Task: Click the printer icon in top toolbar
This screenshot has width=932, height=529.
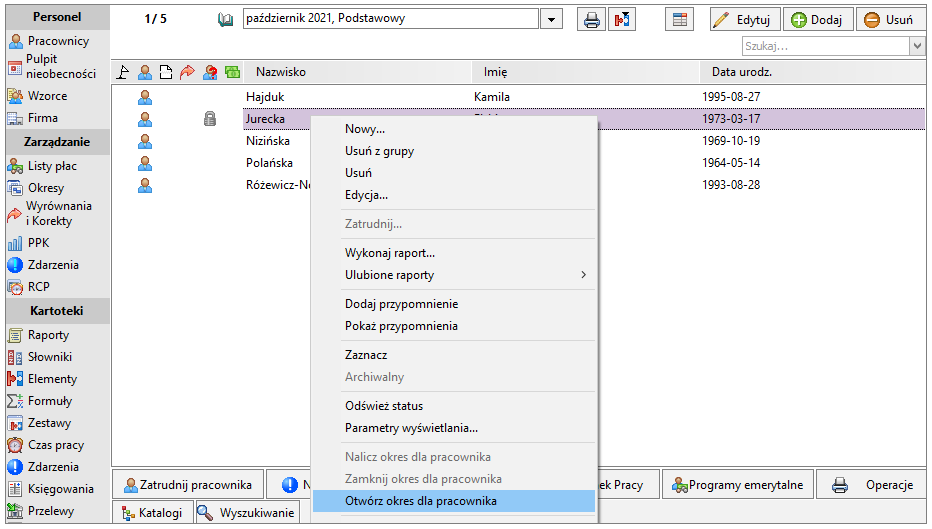Action: (591, 20)
